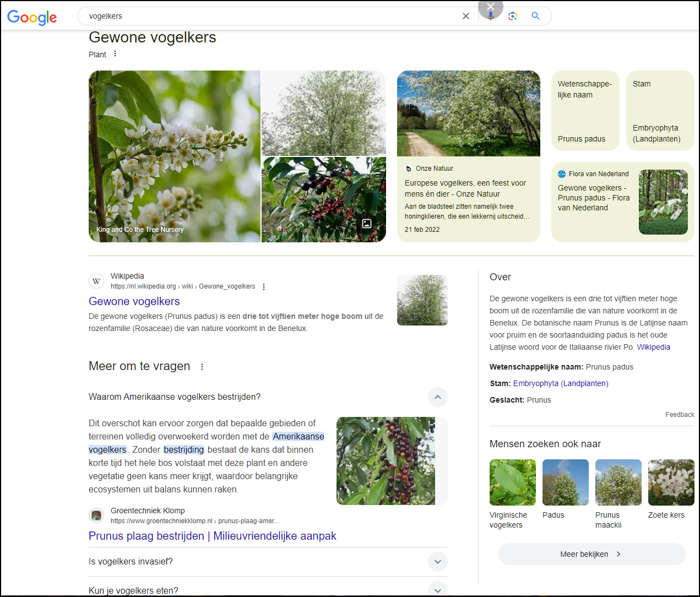Start voice search with microphone icon
Viewport: 700px width, 597px height.
pyautogui.click(x=490, y=16)
